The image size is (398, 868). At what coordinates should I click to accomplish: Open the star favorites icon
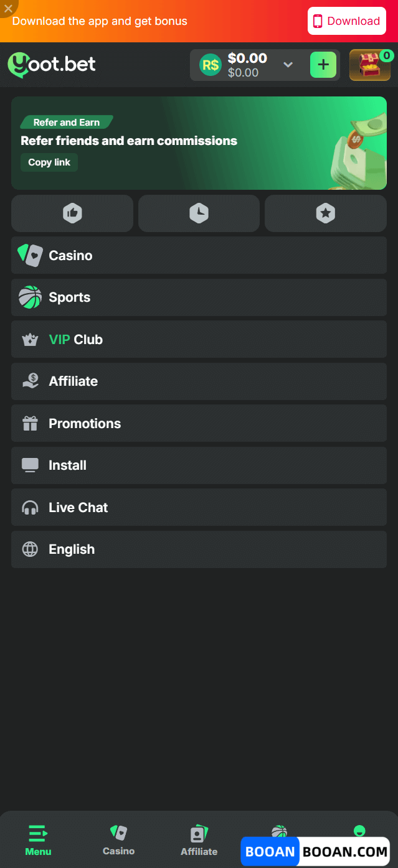coord(325,213)
